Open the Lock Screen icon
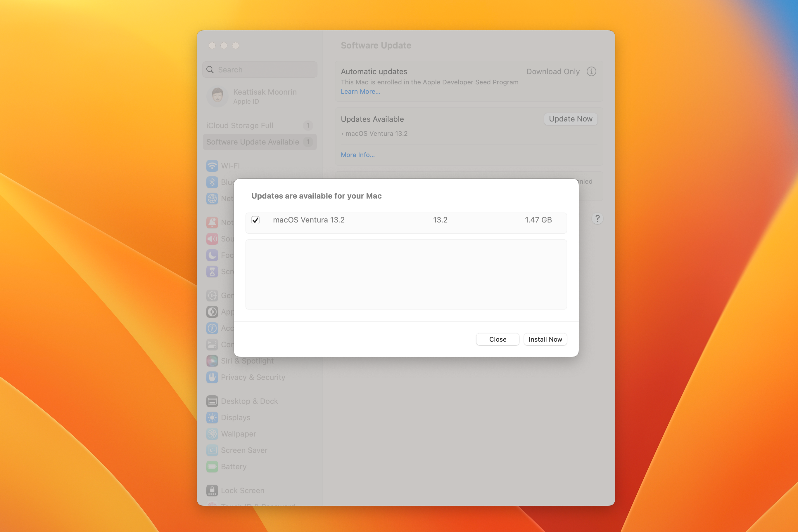Image resolution: width=798 pixels, height=532 pixels. pyautogui.click(x=212, y=491)
